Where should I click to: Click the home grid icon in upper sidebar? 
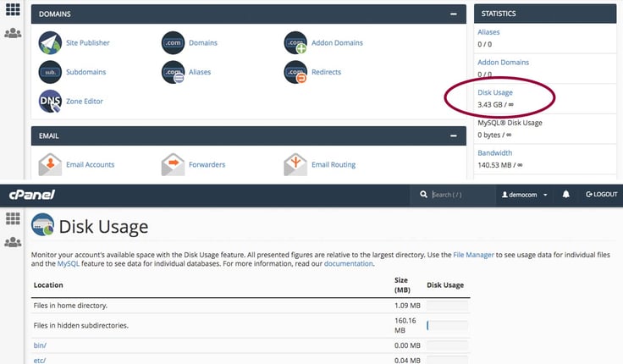point(13,9)
